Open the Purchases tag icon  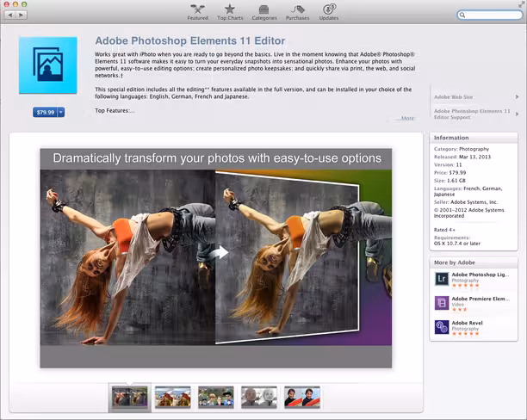(x=297, y=9)
